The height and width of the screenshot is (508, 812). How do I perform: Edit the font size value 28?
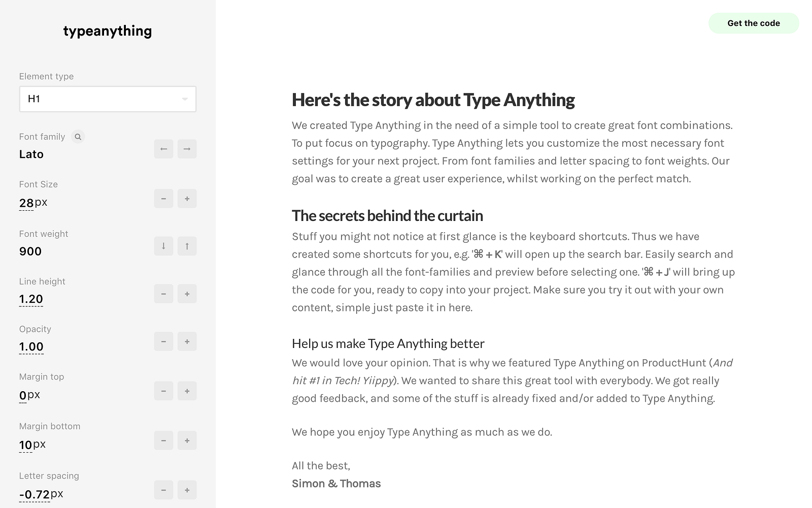[26, 203]
